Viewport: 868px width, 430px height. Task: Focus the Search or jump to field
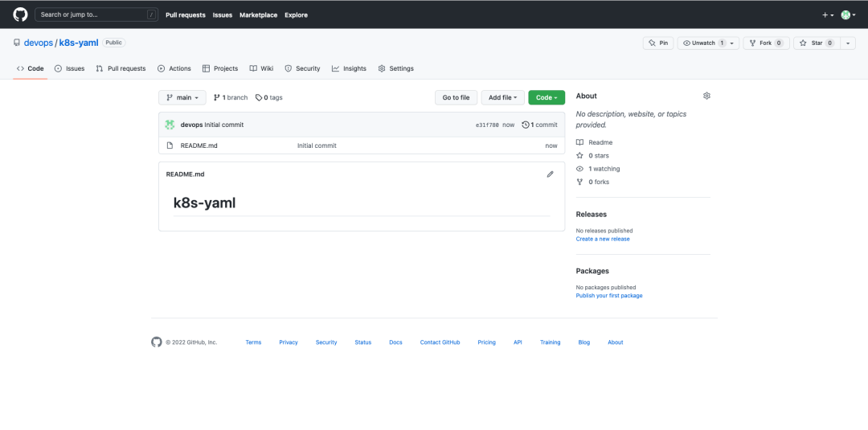pyautogui.click(x=96, y=14)
